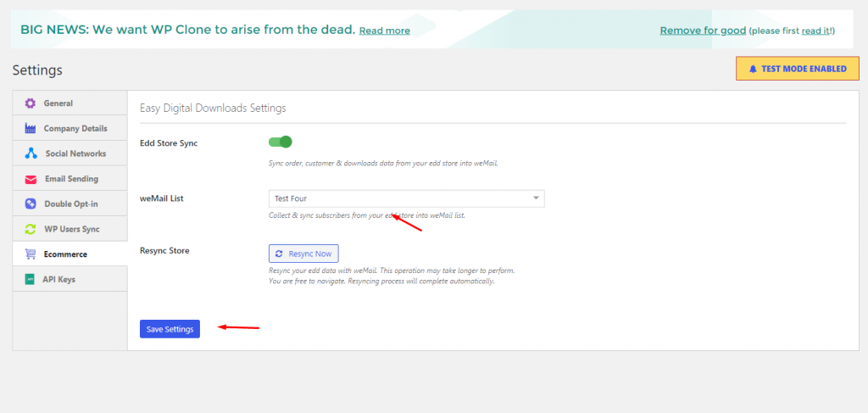The width and height of the screenshot is (868, 413).
Task: Click the API Keys icon
Action: 30,280
